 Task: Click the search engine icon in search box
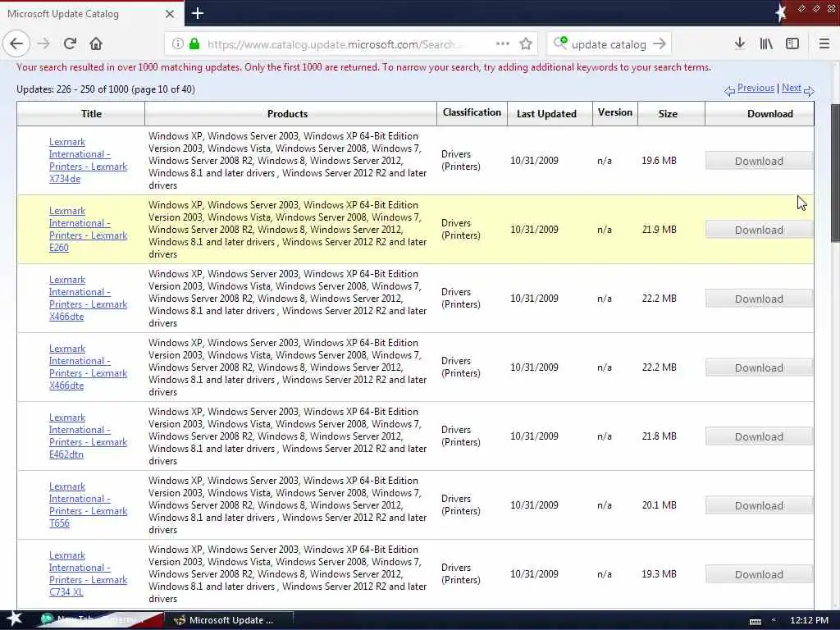click(x=560, y=43)
